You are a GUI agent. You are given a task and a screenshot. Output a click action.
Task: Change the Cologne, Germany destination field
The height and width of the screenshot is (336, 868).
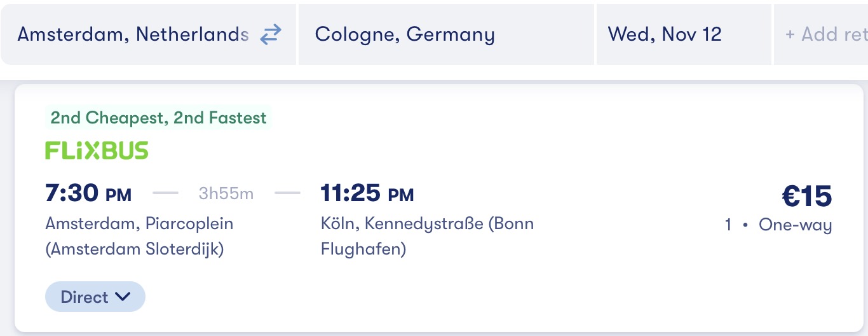[405, 34]
